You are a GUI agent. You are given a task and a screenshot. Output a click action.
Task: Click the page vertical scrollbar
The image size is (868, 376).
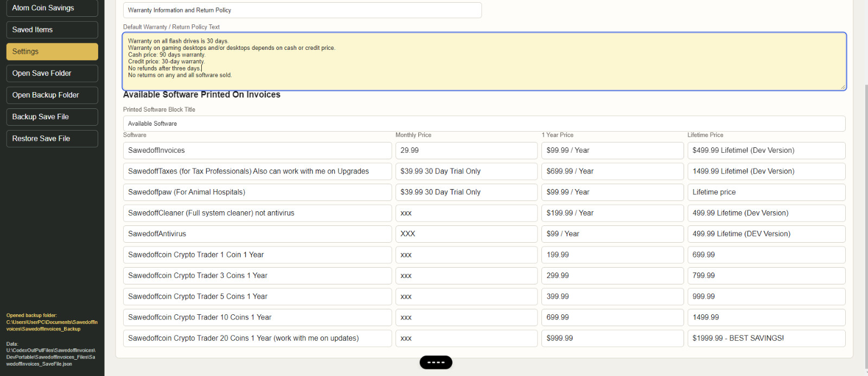[x=866, y=228]
